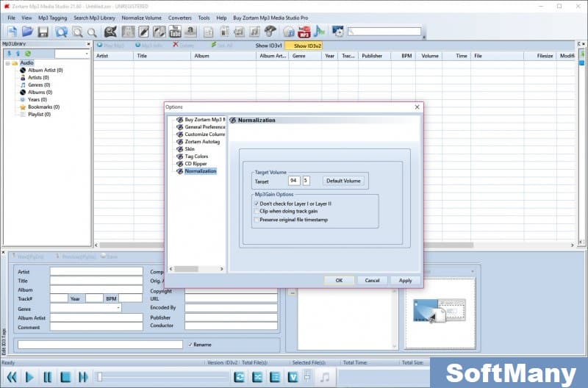Click Cancel in the Options dialog
Viewport: 588px width, 388px height.
(372, 281)
